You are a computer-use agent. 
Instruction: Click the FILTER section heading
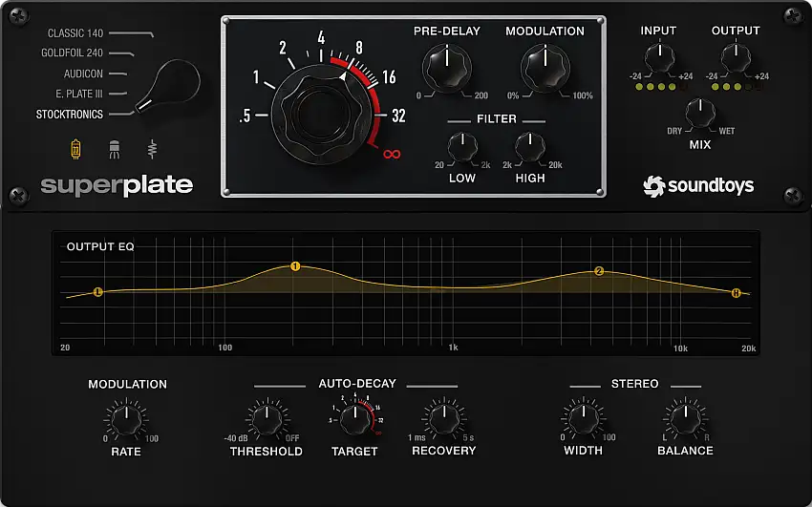tap(497, 119)
